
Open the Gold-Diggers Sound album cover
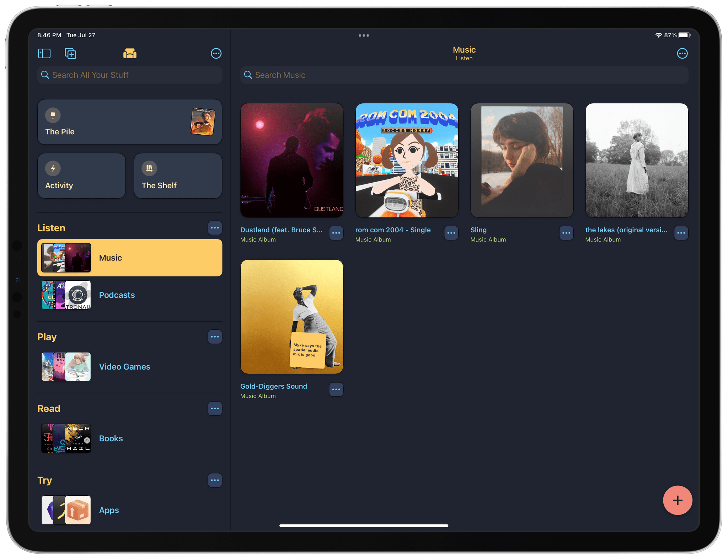coord(292,317)
